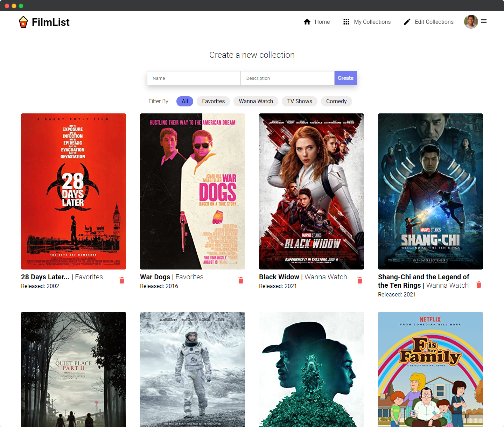The image size is (504, 427).
Task: Click Released: 2002 text
Action: coord(40,286)
